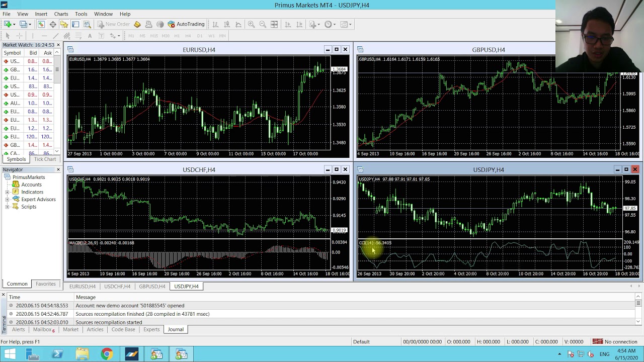The width and height of the screenshot is (644, 362).
Task: Set timeframe to H1
Action: pos(177,36)
